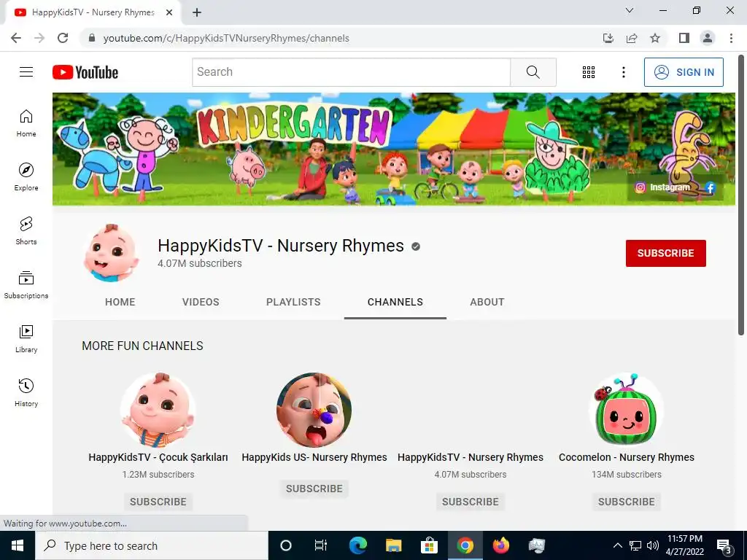Image resolution: width=747 pixels, height=560 pixels.
Task: Open the YouTube apps grid icon
Action: 589,72
